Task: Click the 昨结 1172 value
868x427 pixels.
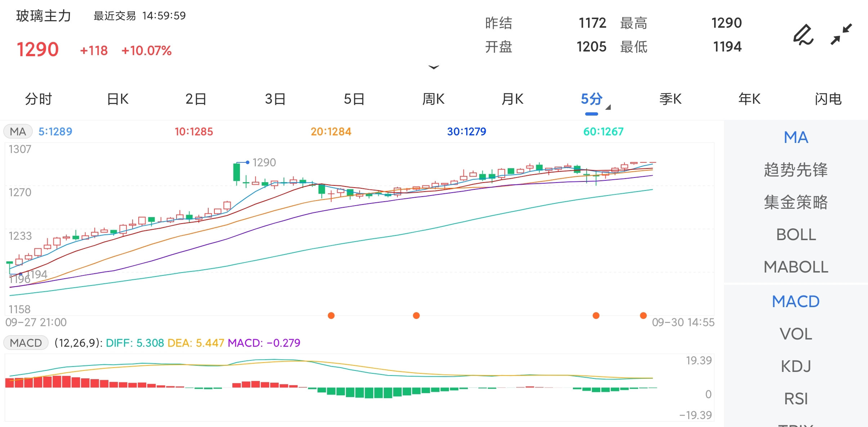Action: coord(592,23)
